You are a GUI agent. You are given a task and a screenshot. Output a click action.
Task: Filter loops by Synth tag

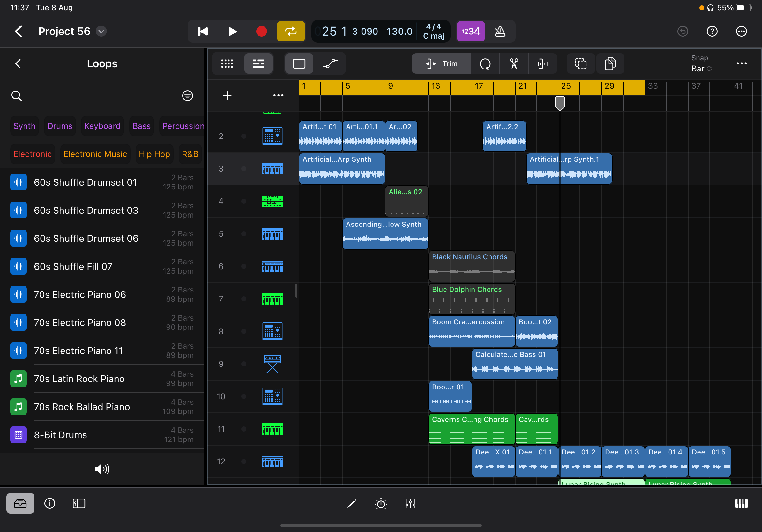25,126
